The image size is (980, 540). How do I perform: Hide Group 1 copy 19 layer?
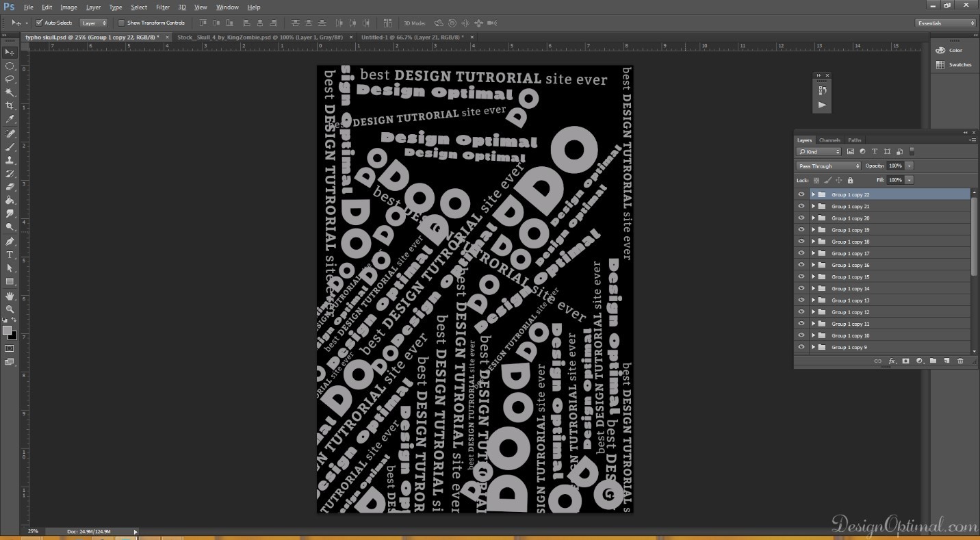pos(801,230)
